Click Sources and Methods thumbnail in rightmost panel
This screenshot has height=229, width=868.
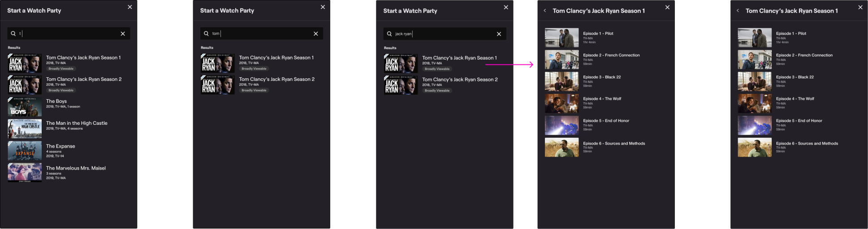tap(755, 148)
